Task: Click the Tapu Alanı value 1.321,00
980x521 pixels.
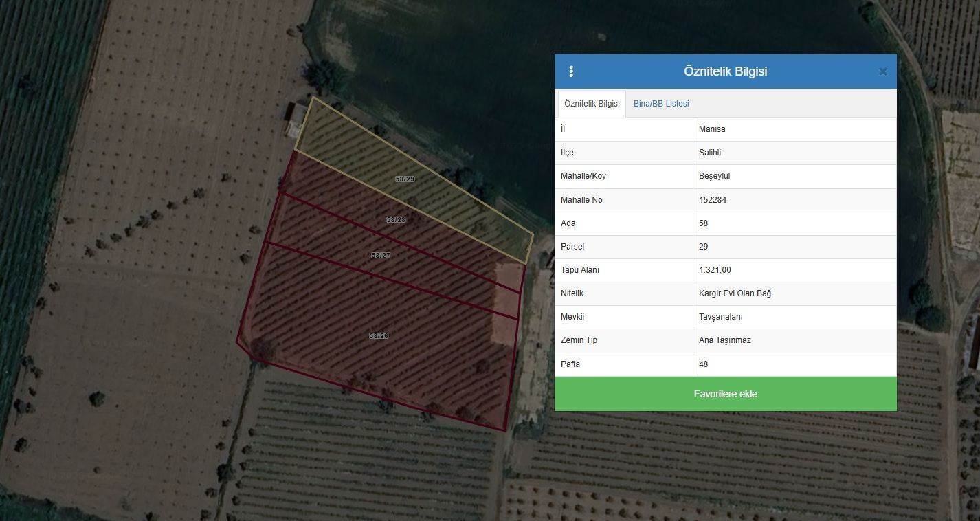Action: coord(715,270)
